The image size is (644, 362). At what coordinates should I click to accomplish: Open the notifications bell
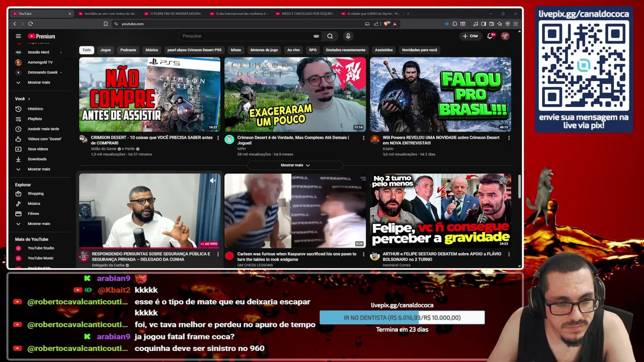click(x=490, y=36)
